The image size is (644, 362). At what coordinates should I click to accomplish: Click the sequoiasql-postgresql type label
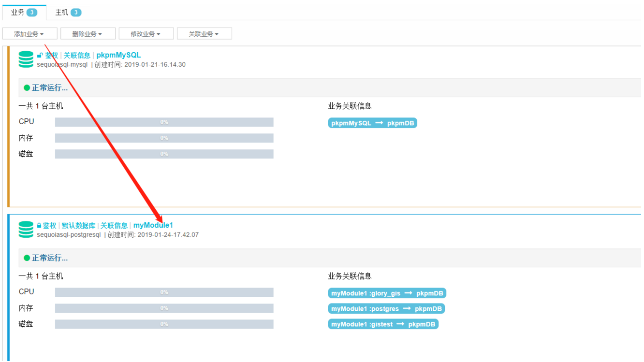[69, 235]
